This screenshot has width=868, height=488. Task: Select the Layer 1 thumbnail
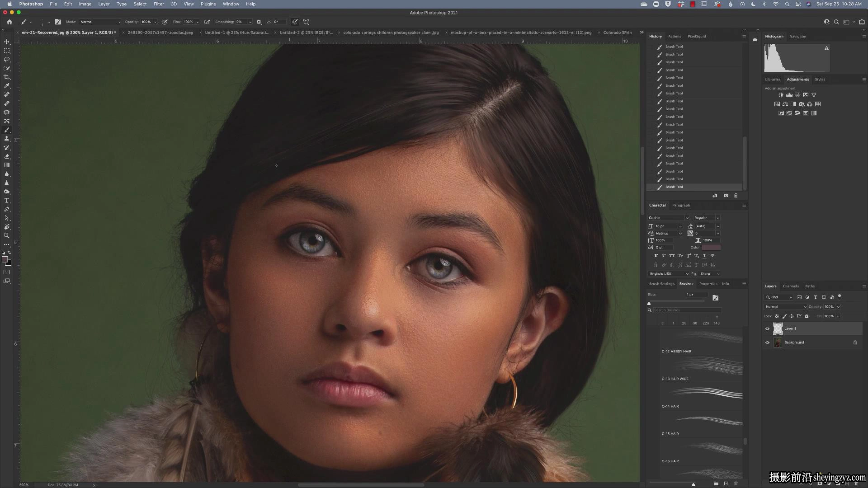(778, 328)
